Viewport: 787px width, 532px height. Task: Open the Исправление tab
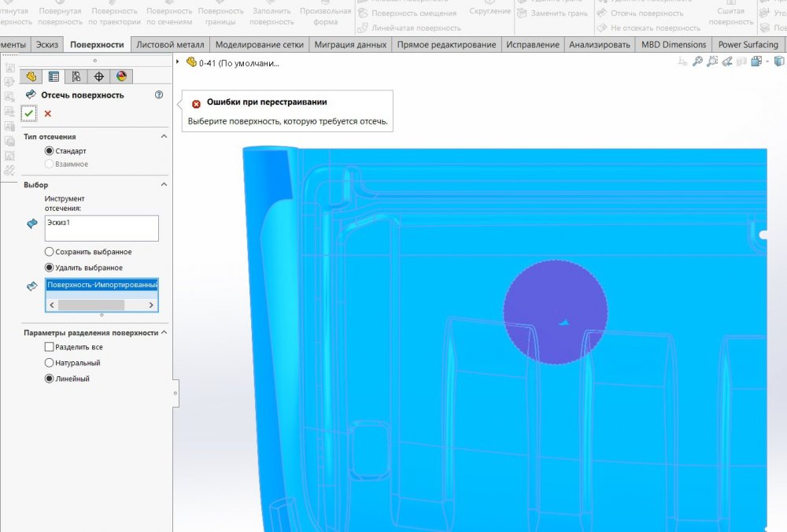pos(533,45)
